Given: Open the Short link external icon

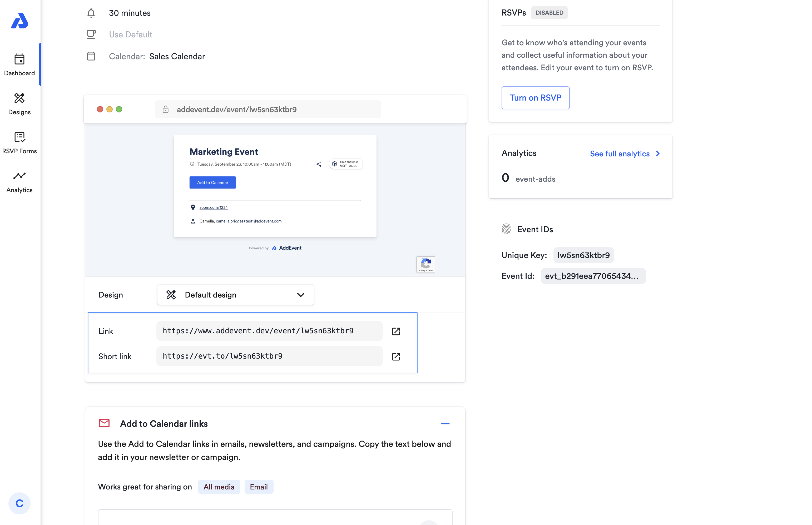Looking at the screenshot, I should pos(395,356).
